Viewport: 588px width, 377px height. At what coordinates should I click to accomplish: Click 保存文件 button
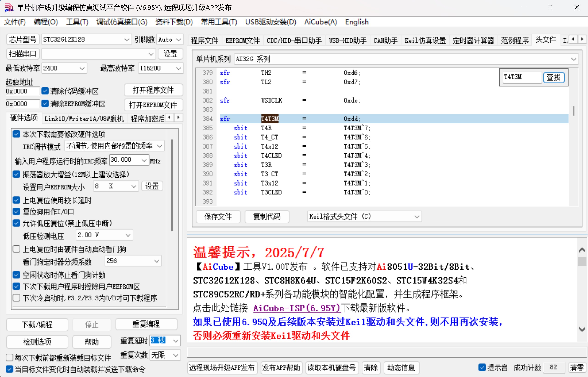(218, 216)
